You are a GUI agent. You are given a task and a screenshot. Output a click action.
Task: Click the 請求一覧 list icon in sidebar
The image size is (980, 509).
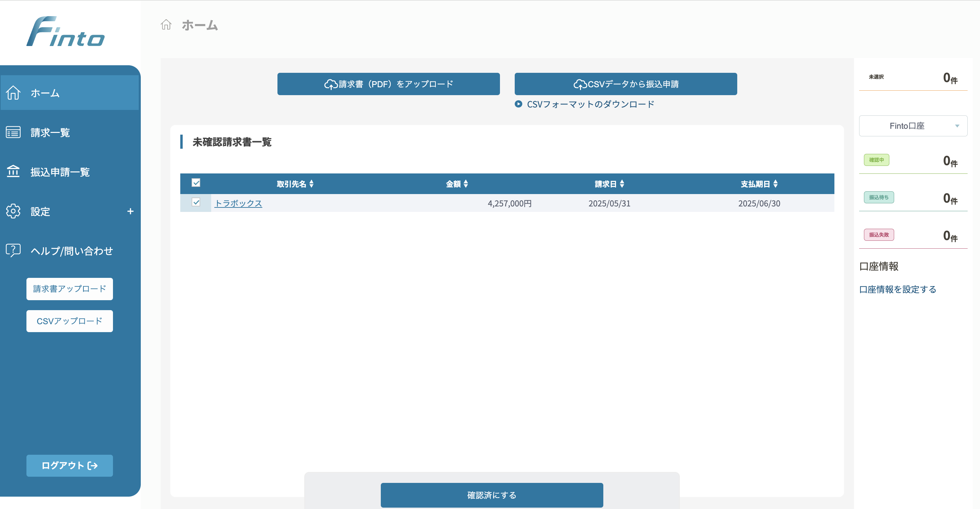13,132
